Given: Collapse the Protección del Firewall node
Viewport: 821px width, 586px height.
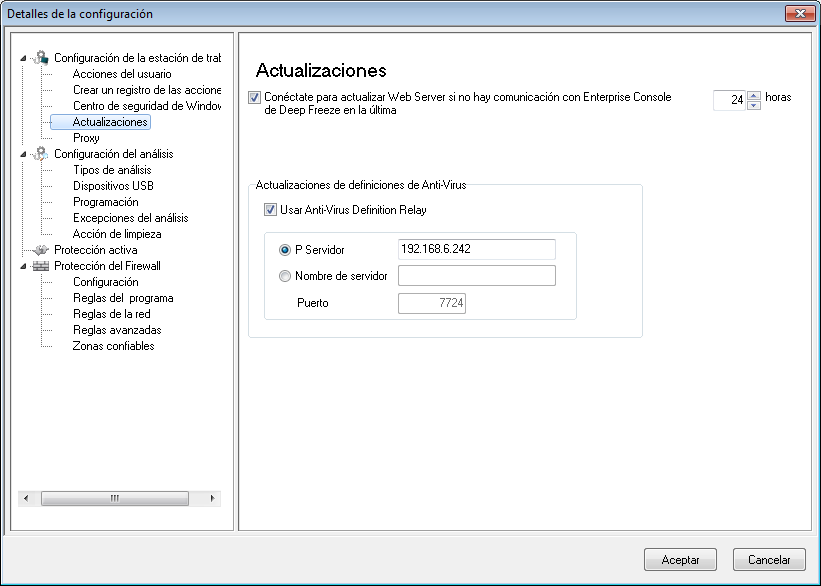Looking at the screenshot, I should point(23,267).
